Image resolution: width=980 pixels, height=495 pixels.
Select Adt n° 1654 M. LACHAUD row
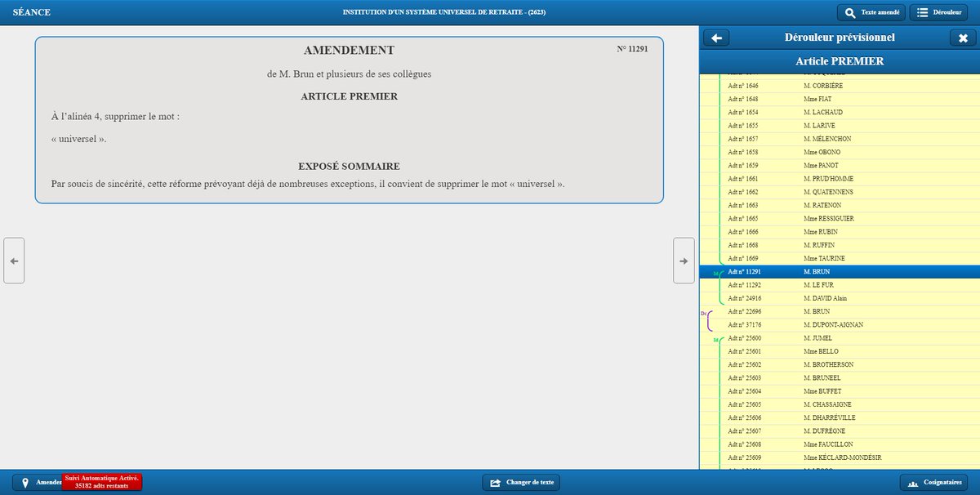coord(840,112)
